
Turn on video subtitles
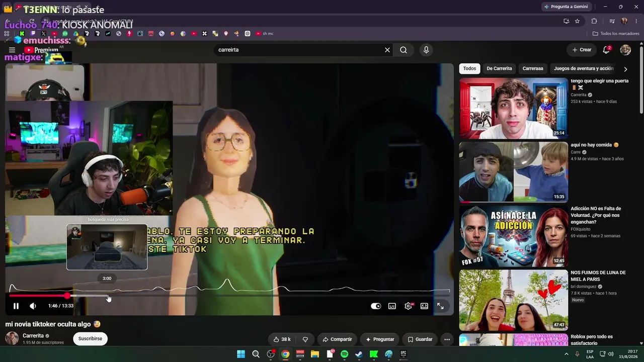click(x=392, y=306)
